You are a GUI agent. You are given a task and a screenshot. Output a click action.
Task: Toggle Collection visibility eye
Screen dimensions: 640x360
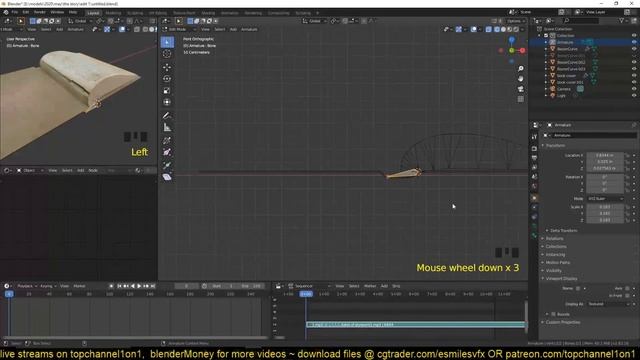(x=634, y=36)
